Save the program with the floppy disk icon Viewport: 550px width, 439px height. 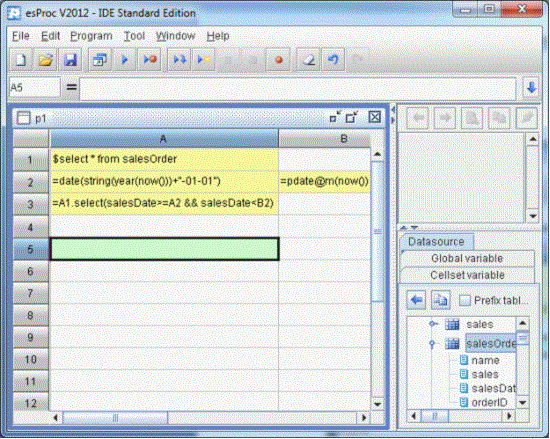click(x=71, y=60)
